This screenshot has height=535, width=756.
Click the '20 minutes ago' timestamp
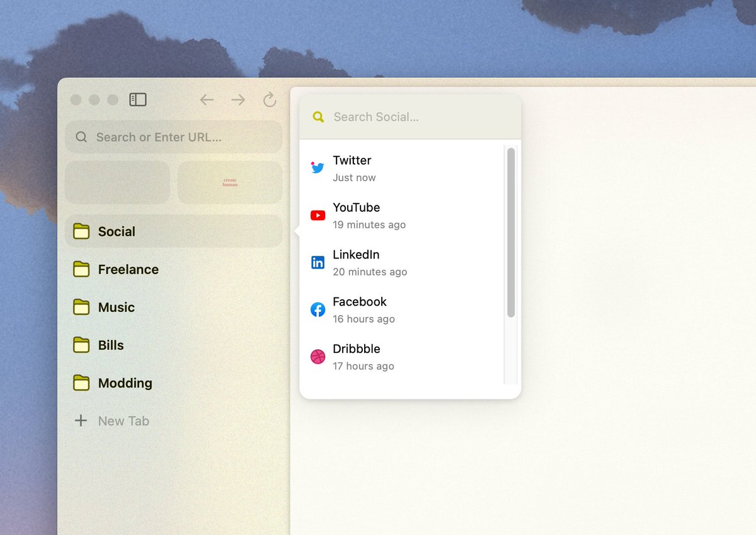click(370, 272)
